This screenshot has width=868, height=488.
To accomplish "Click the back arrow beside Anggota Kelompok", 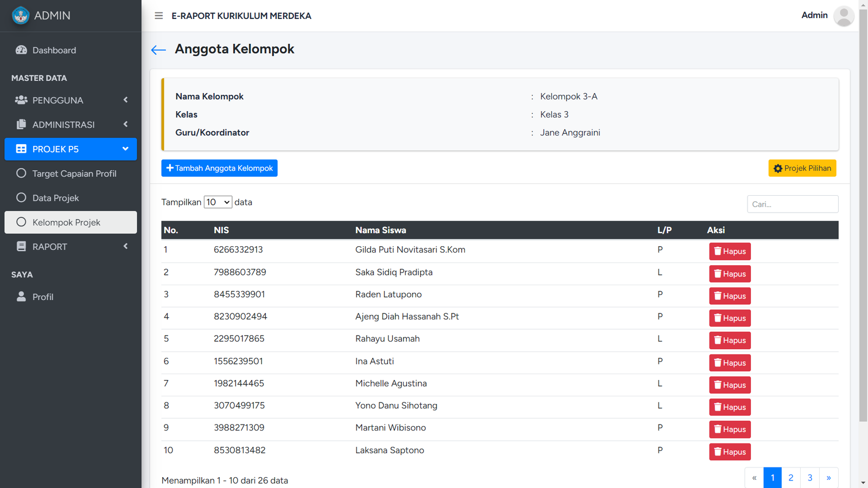I will (158, 50).
